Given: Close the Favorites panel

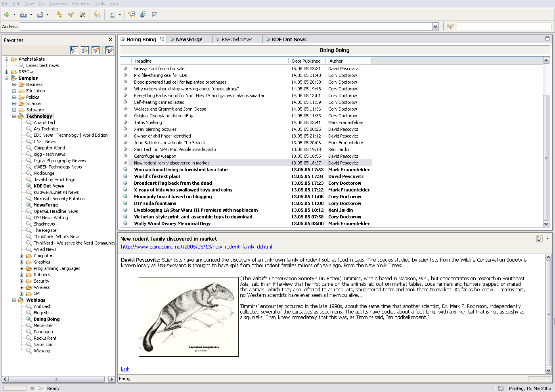Looking at the screenshot, I should (110, 40).
